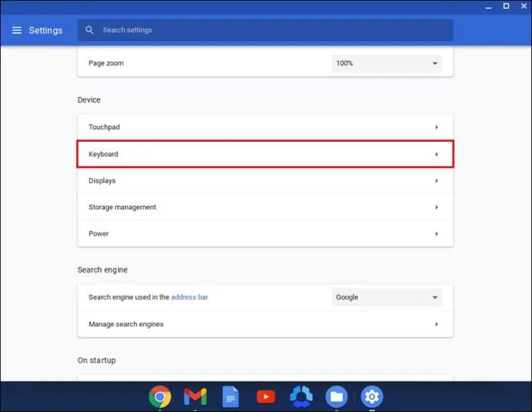Click the search magnifier icon
The image size is (532, 412).
89,30
